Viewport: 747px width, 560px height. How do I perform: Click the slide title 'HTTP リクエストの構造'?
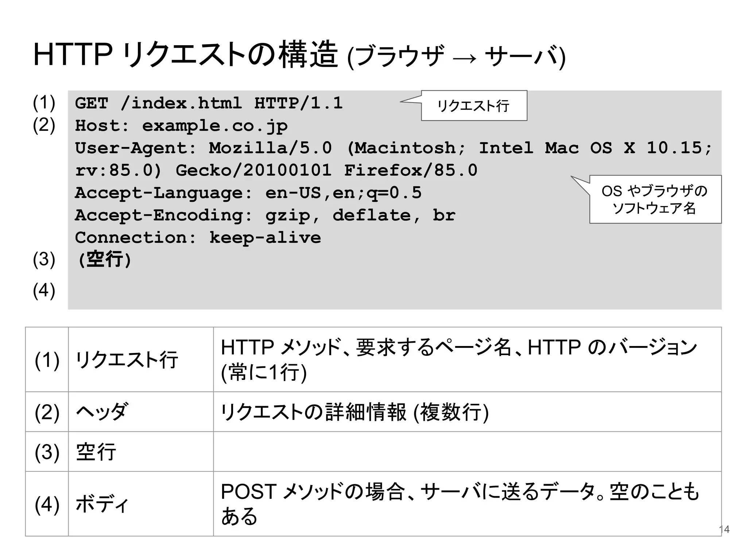pyautogui.click(x=185, y=55)
